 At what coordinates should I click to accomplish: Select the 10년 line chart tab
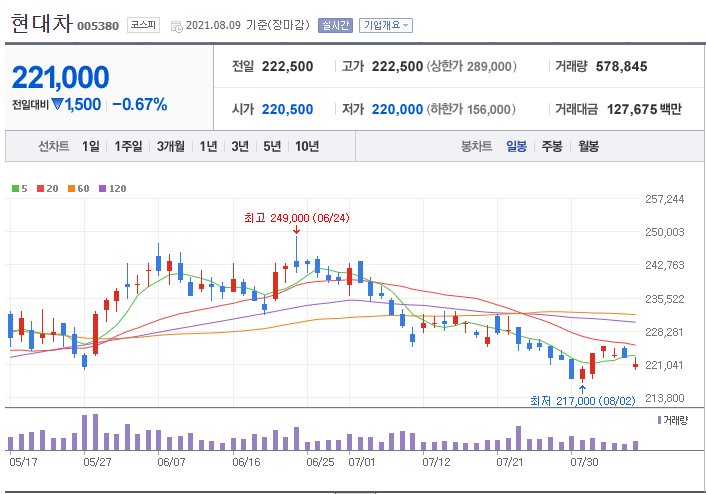(307, 146)
